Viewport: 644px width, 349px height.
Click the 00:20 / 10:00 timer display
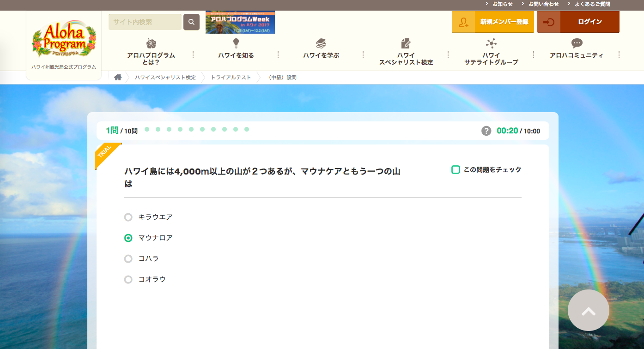point(518,131)
